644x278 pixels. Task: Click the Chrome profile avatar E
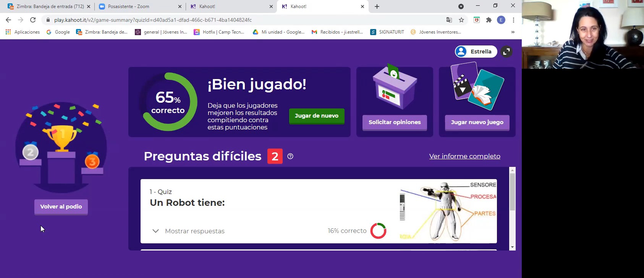501,20
